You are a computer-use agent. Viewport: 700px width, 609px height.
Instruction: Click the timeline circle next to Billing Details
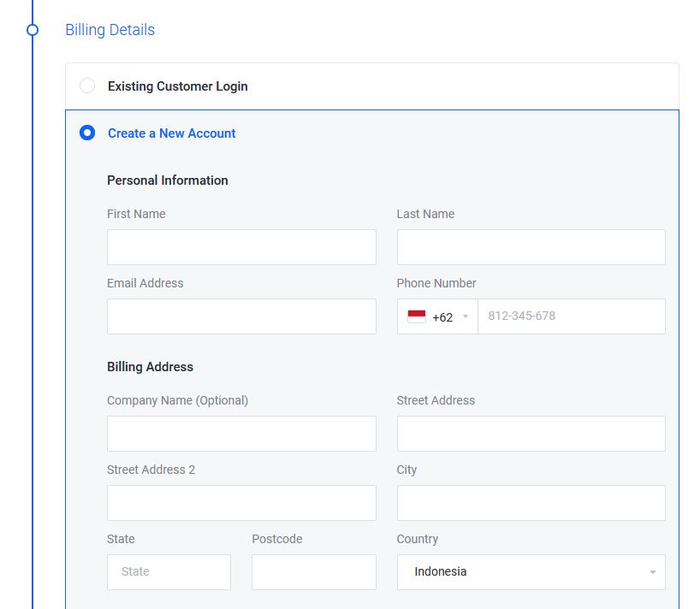(x=33, y=29)
